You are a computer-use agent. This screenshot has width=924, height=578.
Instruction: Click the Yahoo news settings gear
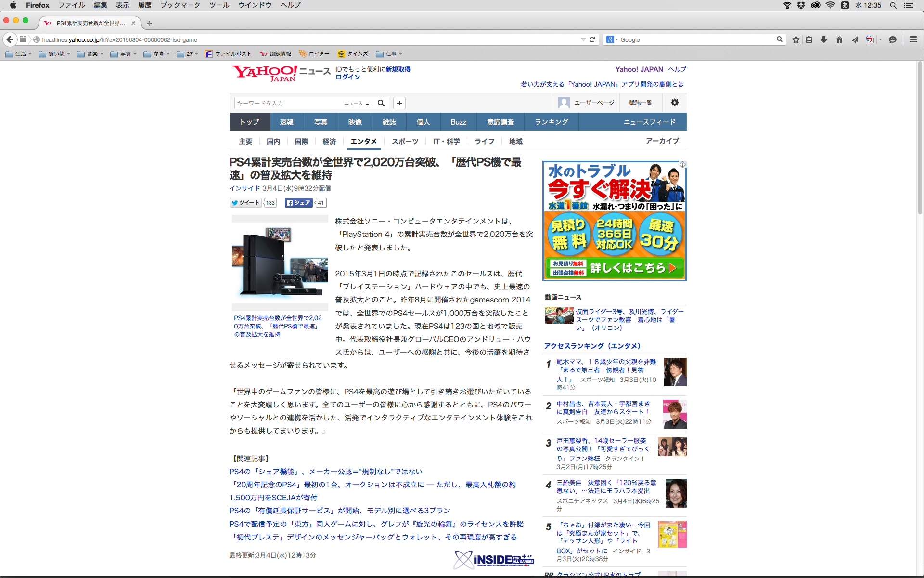click(x=675, y=103)
